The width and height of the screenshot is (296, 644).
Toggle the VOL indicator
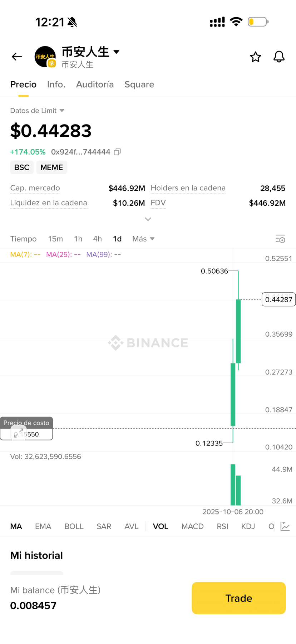tap(161, 526)
